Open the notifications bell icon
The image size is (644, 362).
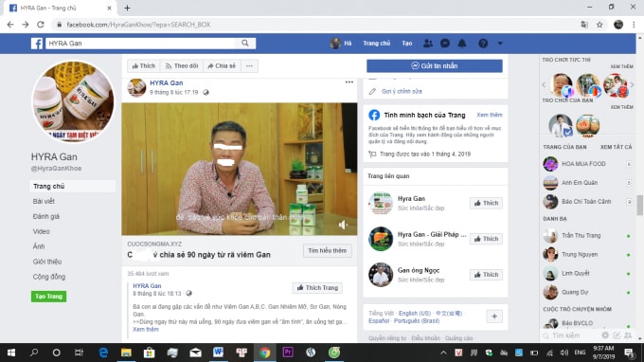point(462,44)
